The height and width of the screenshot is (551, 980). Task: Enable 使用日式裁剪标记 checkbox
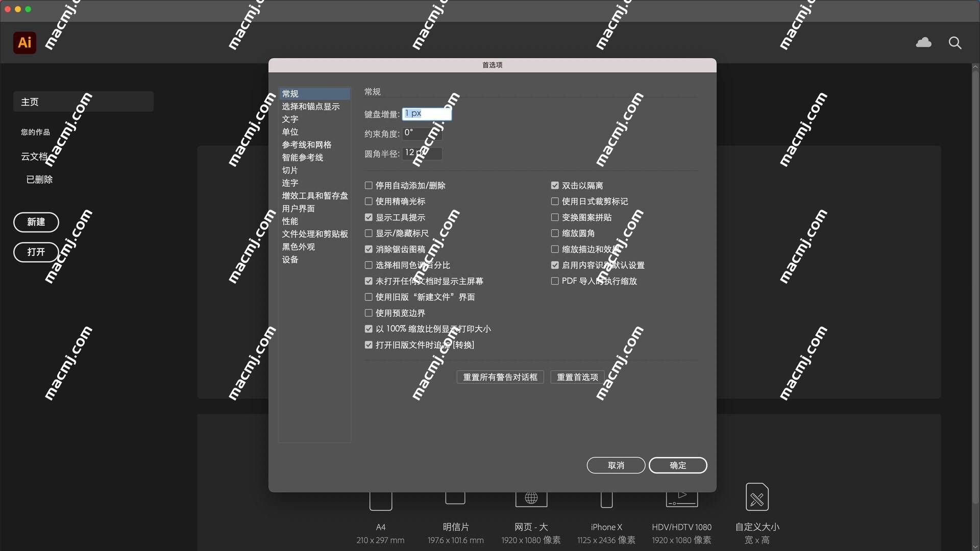coord(555,202)
